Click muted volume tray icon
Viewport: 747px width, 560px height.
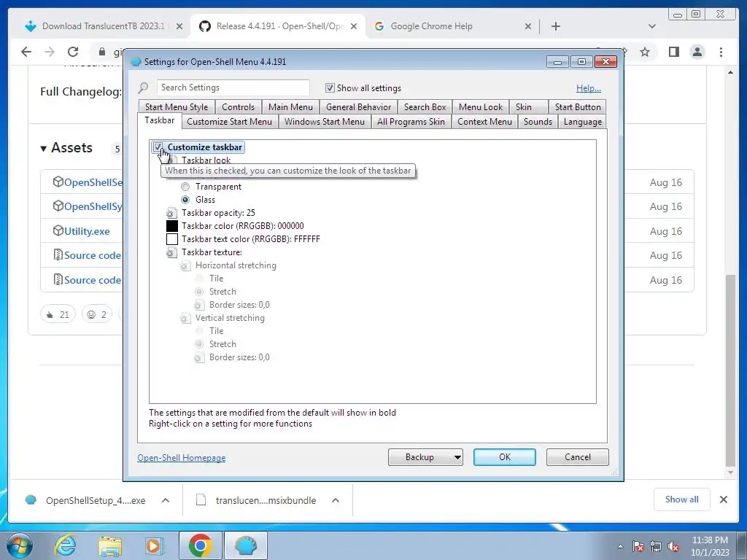[x=673, y=547]
